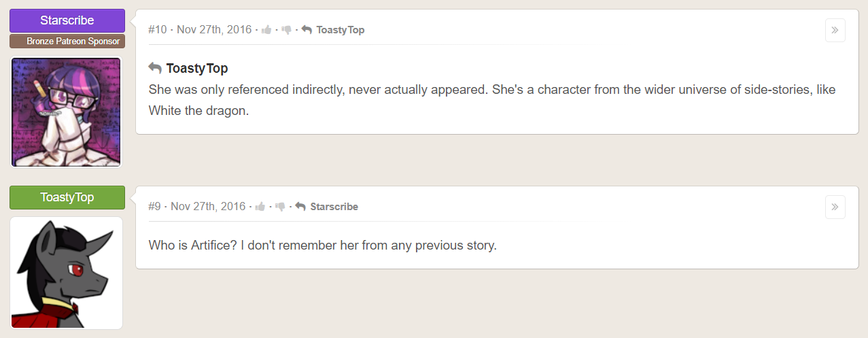
Task: Click thumbs up on comment #9
Action: 260,207
